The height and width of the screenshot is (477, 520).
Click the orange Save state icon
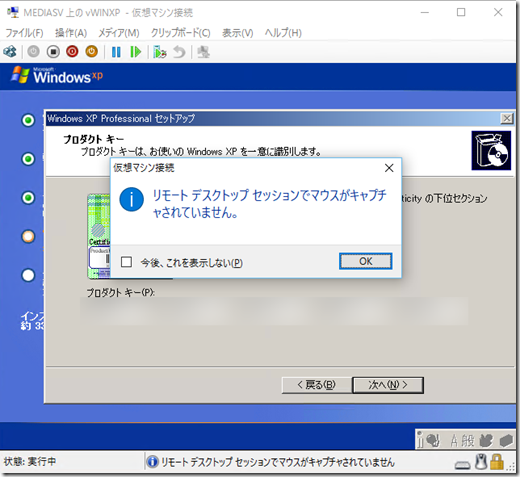click(x=92, y=52)
